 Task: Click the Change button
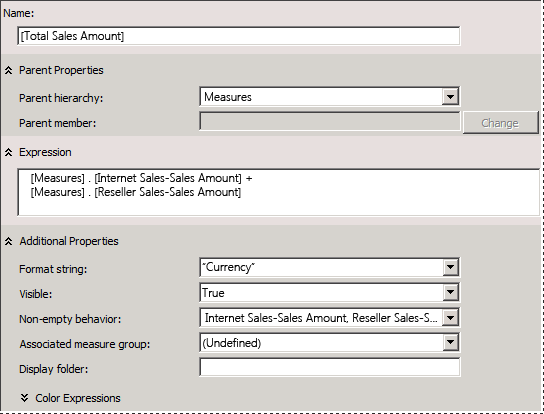[500, 122]
